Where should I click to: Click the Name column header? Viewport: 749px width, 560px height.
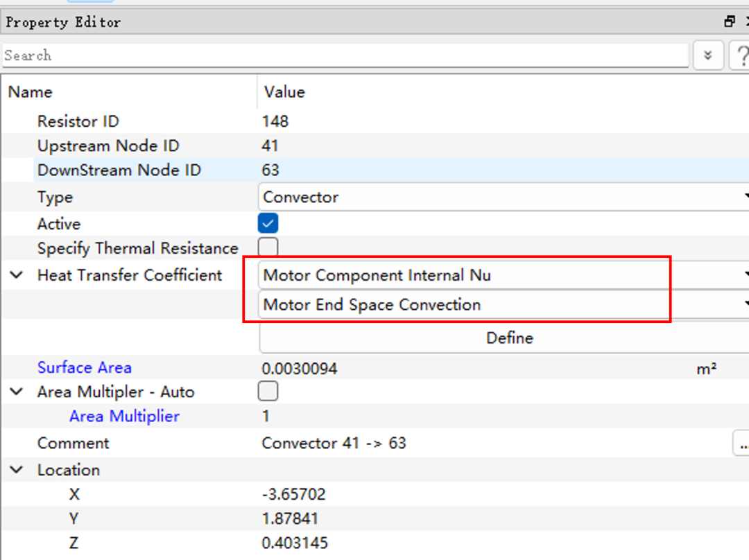pos(30,91)
